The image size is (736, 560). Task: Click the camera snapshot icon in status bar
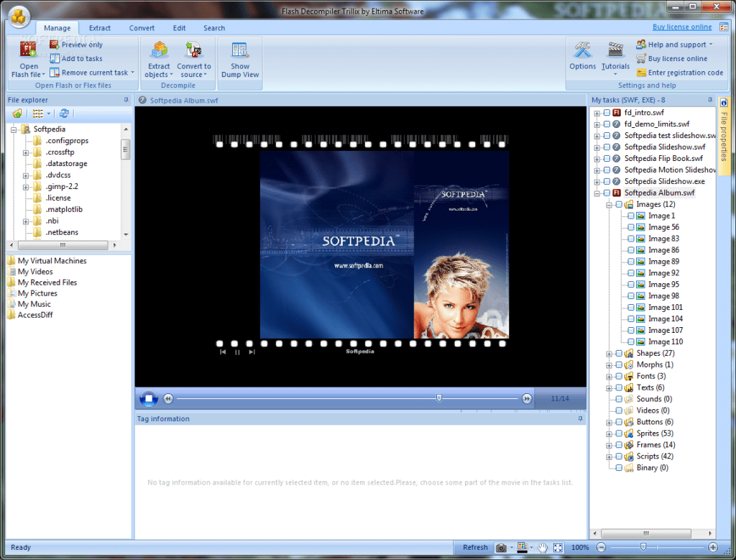(x=501, y=548)
